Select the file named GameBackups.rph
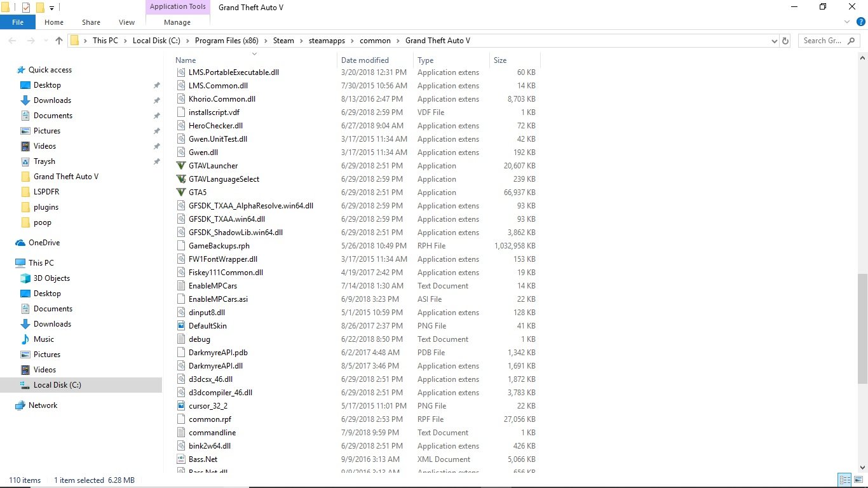This screenshot has width=868, height=488. pos(219,246)
